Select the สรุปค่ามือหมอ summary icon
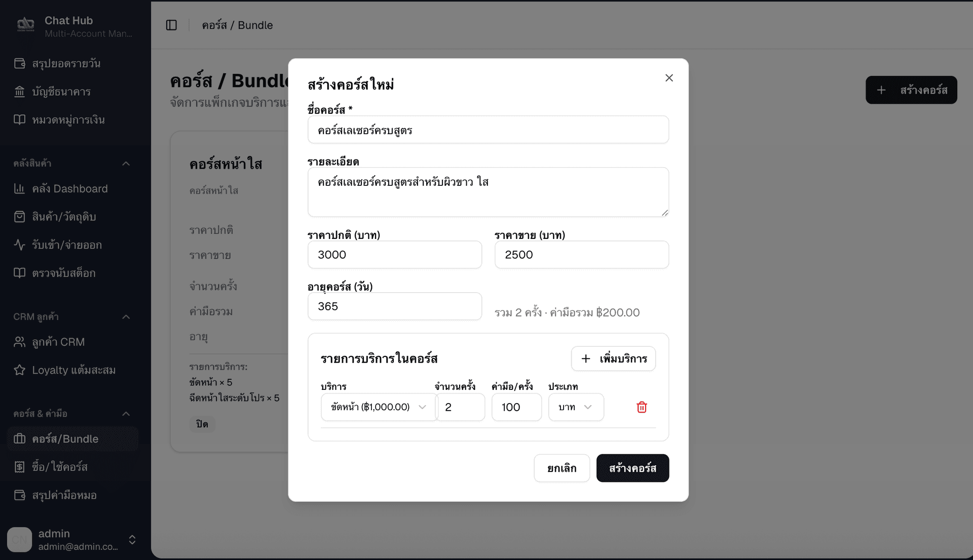 pos(19,495)
